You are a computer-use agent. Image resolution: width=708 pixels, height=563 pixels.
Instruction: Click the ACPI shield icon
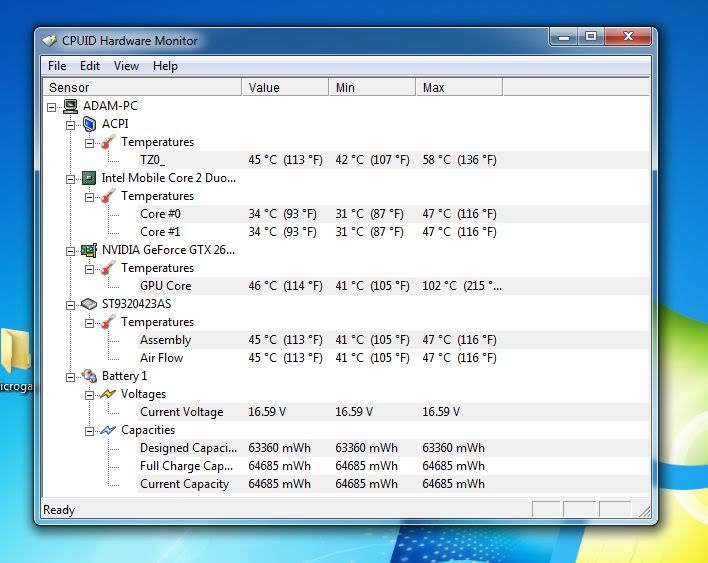pyautogui.click(x=89, y=124)
